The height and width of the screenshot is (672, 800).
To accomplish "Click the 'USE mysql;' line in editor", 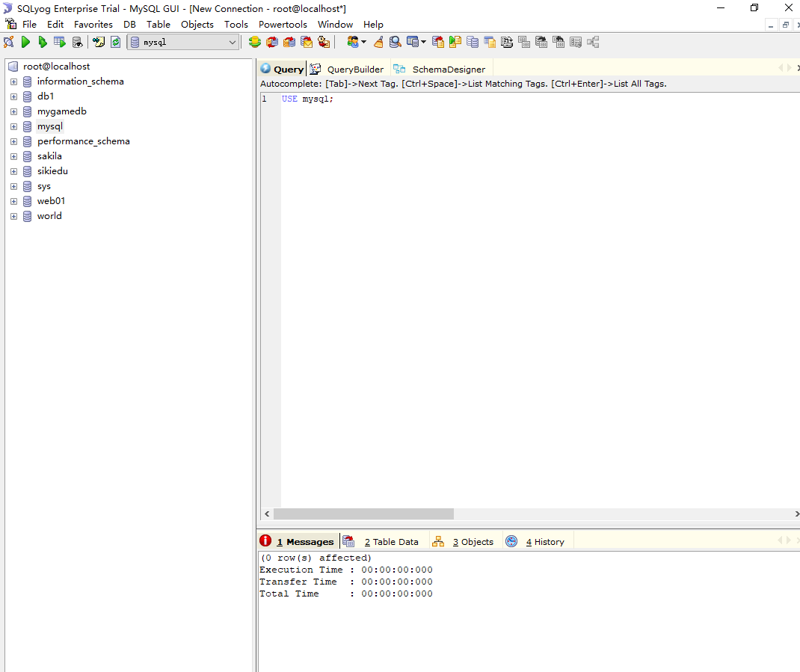I will 307,99.
